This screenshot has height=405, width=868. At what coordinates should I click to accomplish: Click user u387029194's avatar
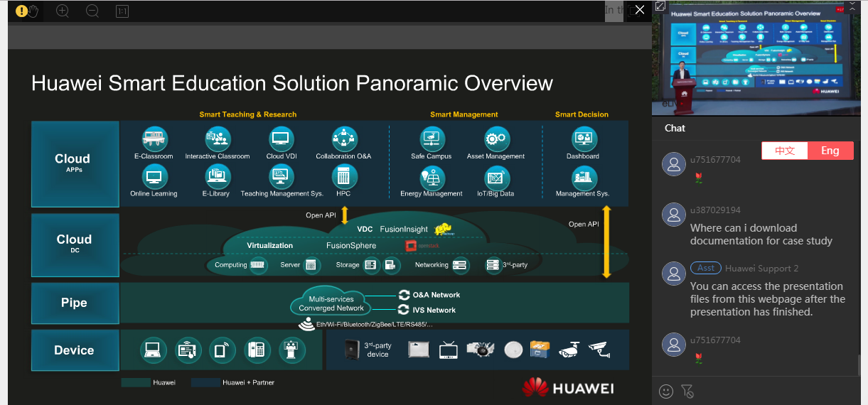pyautogui.click(x=673, y=215)
